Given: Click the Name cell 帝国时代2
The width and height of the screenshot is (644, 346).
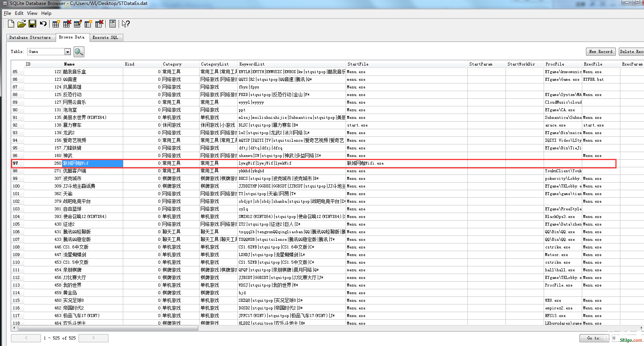Looking at the screenshot, I should click(x=93, y=308).
